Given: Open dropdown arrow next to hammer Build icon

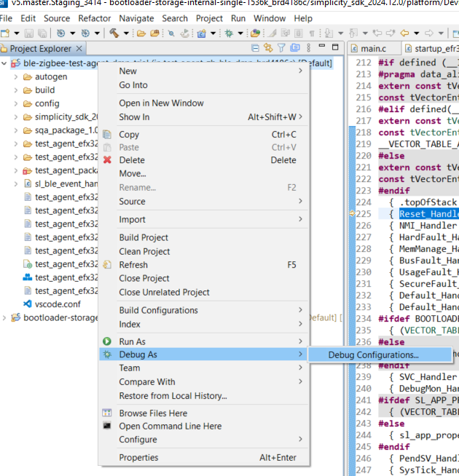Looking at the screenshot, I should tap(126, 33).
